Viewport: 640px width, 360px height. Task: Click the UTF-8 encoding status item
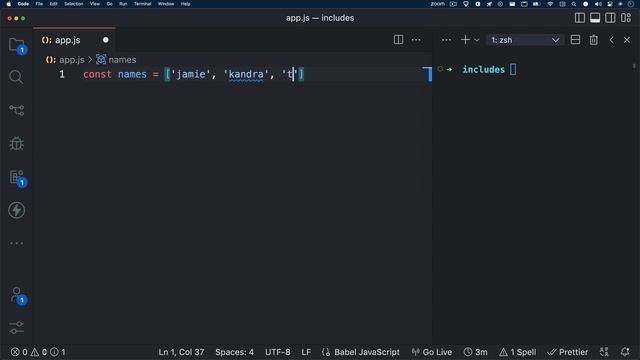278,352
